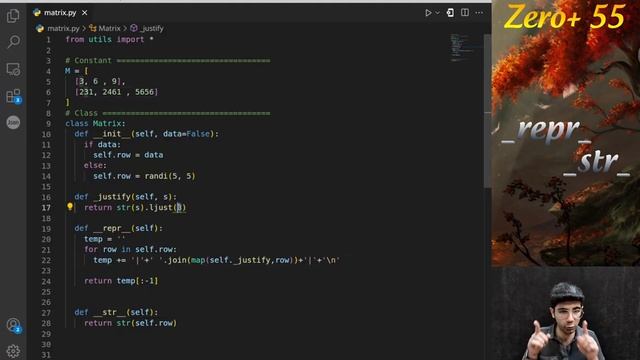This screenshot has height=360, width=640.
Task: Click 'from utils import *' on line 1
Action: point(109,40)
